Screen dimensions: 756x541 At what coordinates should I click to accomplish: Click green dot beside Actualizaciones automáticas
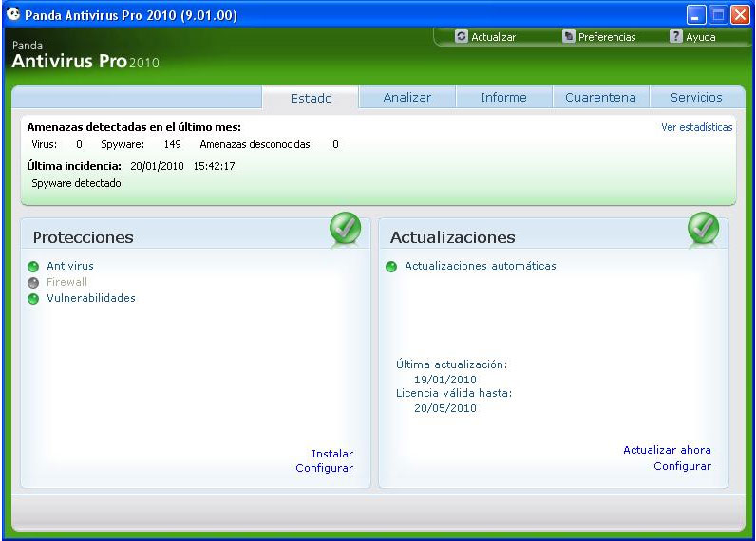coord(391,267)
